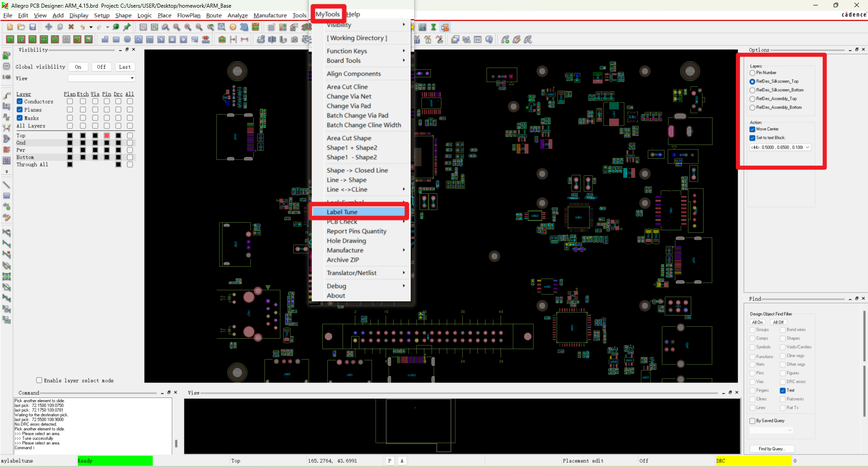The height and width of the screenshot is (467, 868).
Task: Click All On in Find filter
Action: [757, 322]
